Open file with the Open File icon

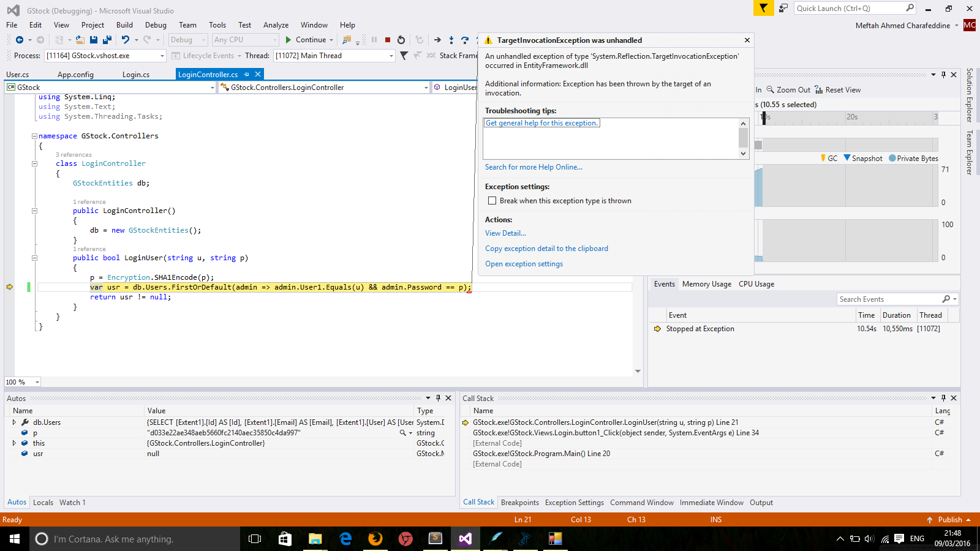[x=80, y=40]
